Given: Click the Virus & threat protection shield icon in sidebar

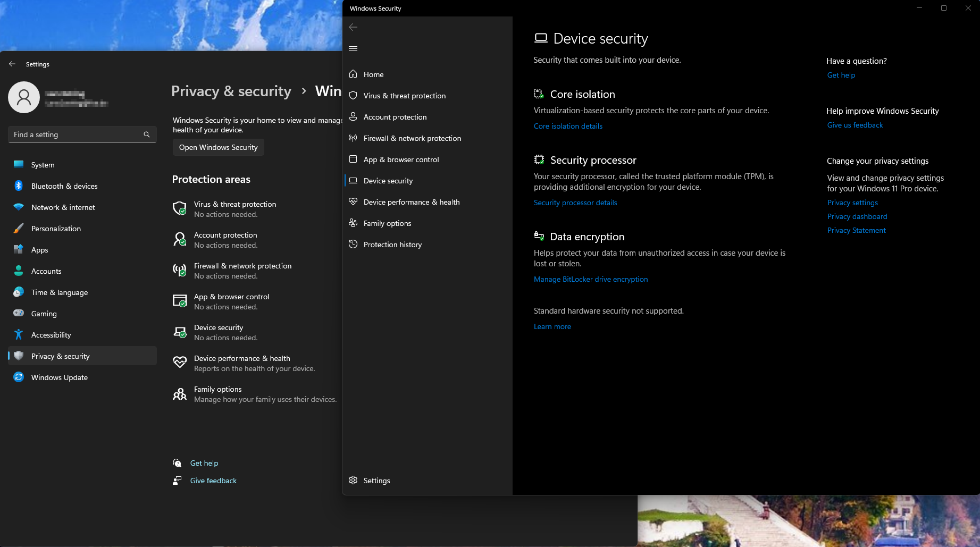Looking at the screenshot, I should point(353,95).
